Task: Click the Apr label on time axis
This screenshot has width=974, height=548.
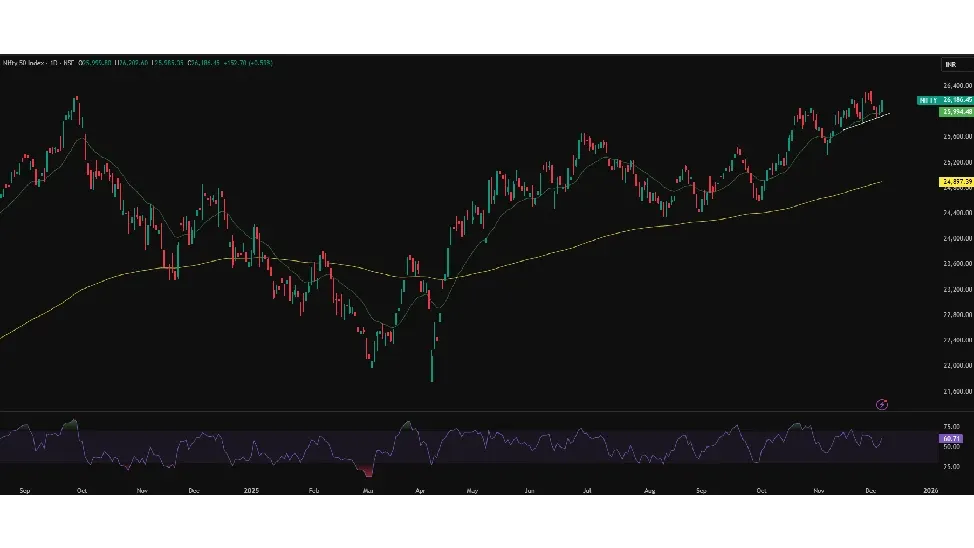Action: pyautogui.click(x=419, y=491)
